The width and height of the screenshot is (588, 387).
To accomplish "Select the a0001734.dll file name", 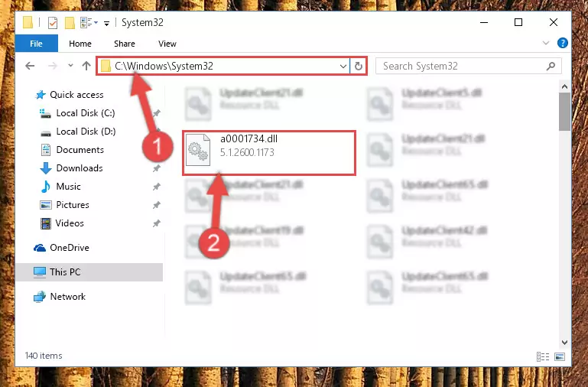I will 249,138.
